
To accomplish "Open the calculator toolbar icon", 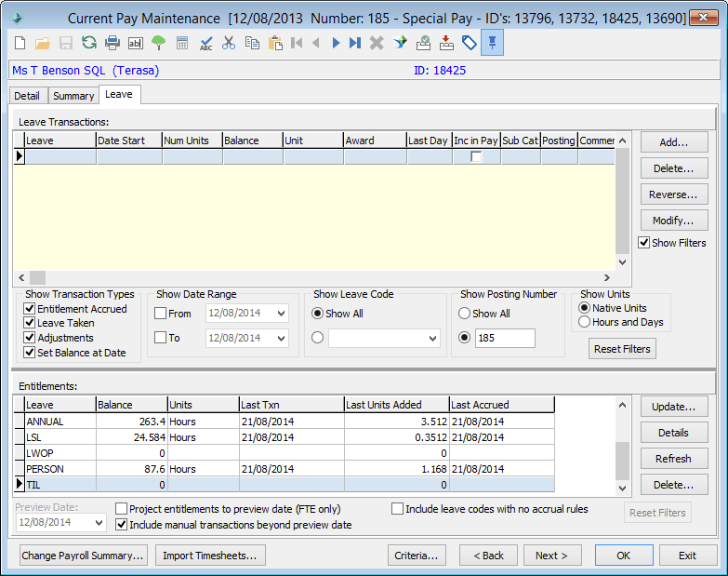I will [x=182, y=43].
